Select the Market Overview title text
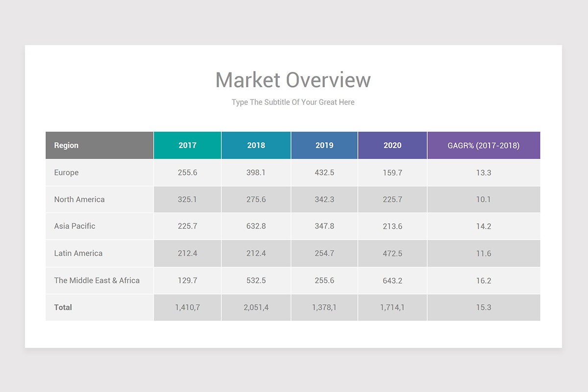Image resolution: width=588 pixels, height=392 pixels. pos(293,79)
